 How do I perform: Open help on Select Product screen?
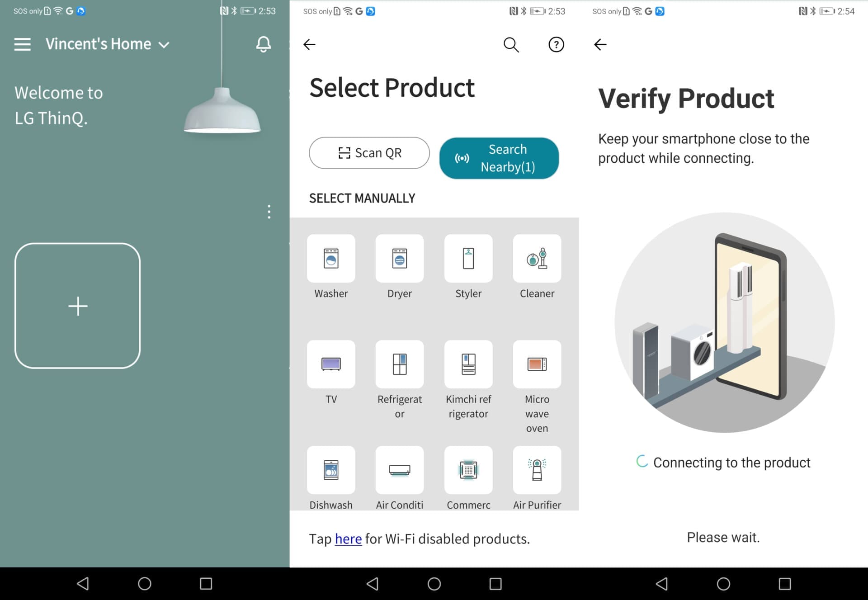pyautogui.click(x=556, y=44)
